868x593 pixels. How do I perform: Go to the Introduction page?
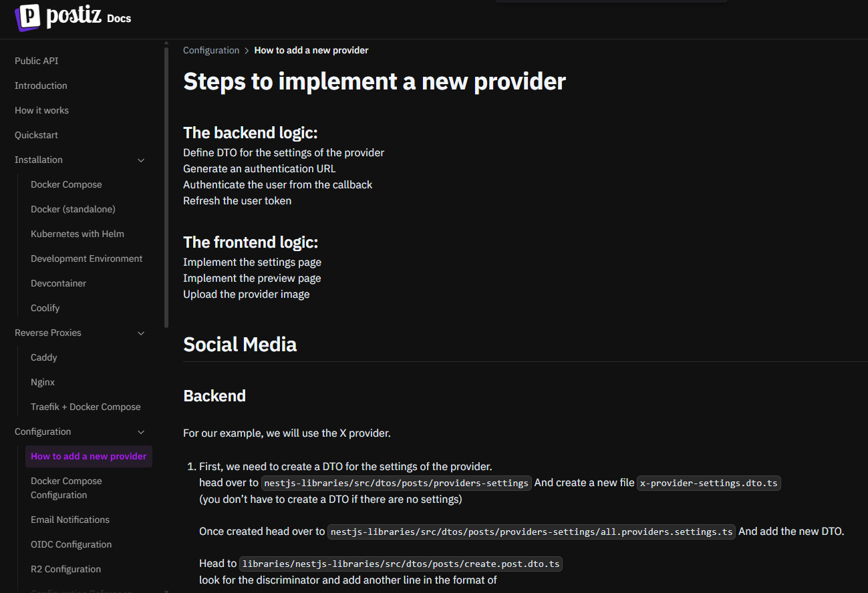41,85
